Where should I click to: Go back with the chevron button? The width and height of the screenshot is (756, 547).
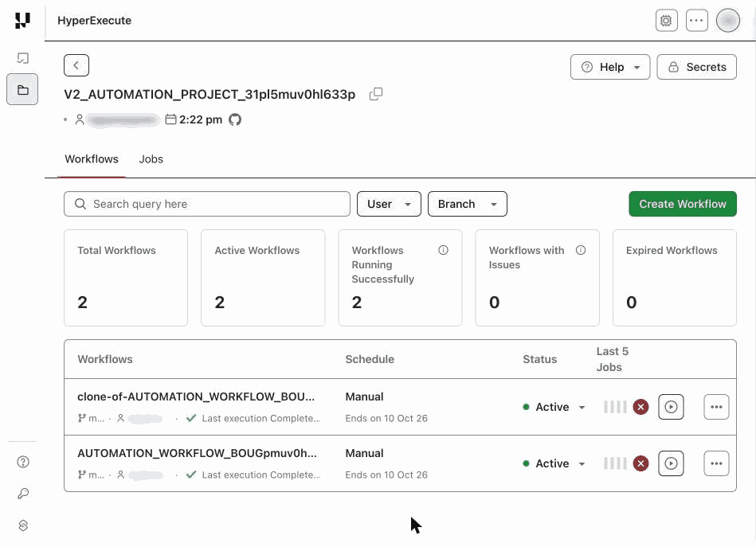(x=76, y=65)
